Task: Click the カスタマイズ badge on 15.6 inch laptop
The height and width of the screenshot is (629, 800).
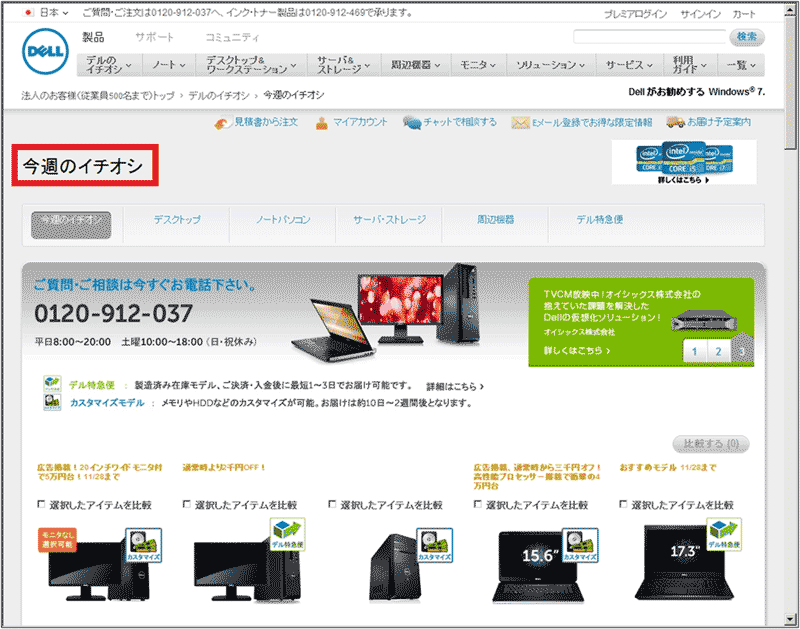Action: point(580,545)
